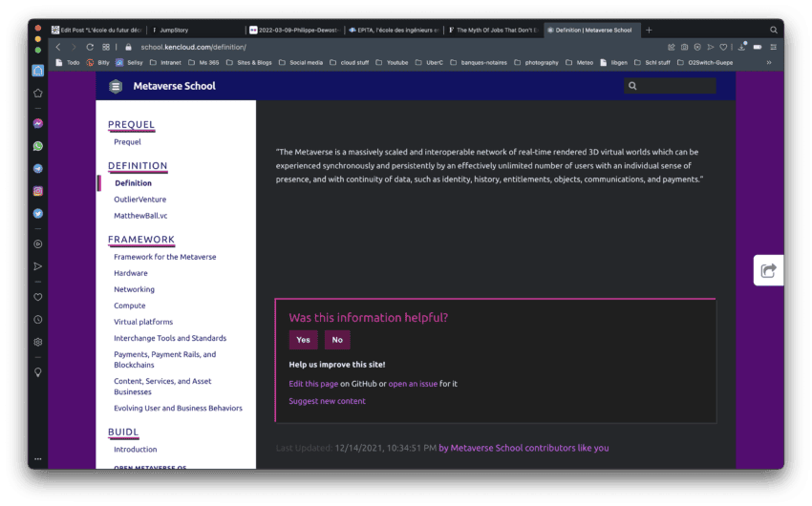Click the No feedback button
Image resolution: width=812 pixels, height=506 pixels.
click(x=337, y=340)
